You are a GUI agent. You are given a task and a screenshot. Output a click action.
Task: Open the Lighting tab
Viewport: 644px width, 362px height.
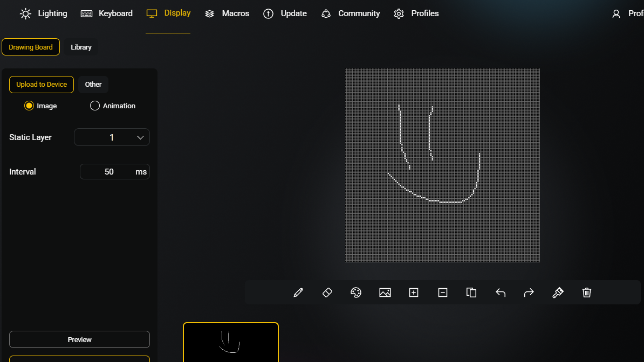tap(44, 13)
